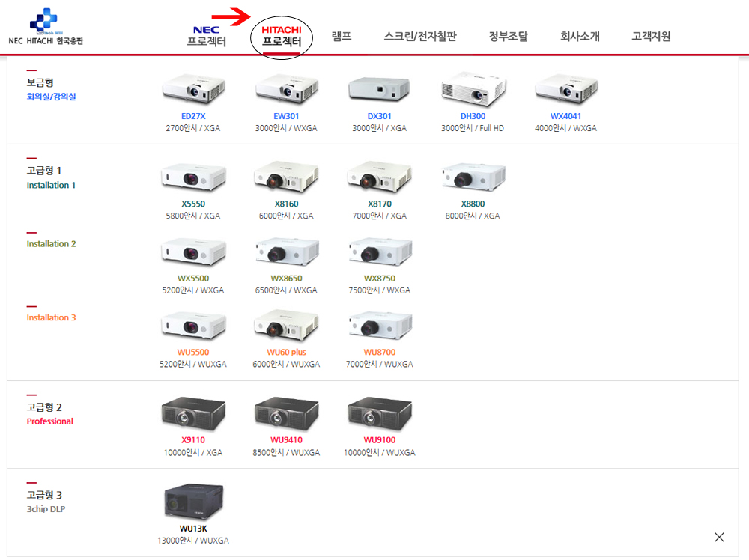The height and width of the screenshot is (560, 749).
Task: Click the NEC HITACHI Korea logo
Action: pyautogui.click(x=46, y=27)
